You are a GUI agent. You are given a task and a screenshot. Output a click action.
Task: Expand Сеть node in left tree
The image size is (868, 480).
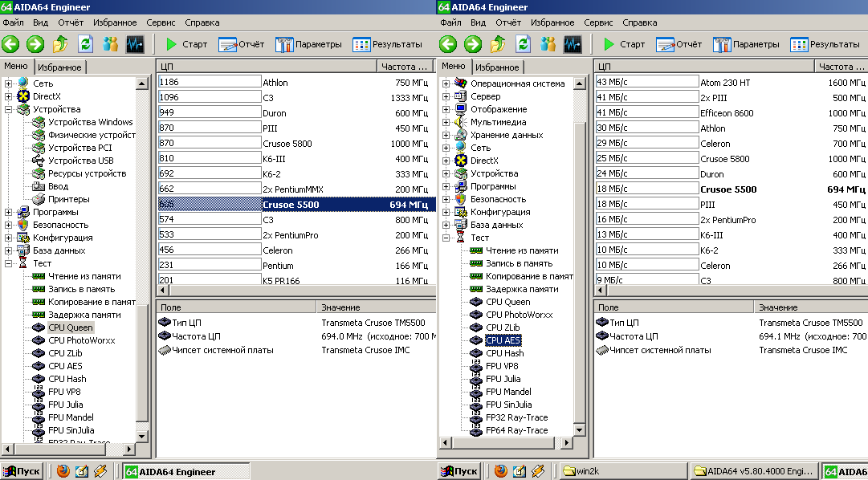pyautogui.click(x=8, y=83)
